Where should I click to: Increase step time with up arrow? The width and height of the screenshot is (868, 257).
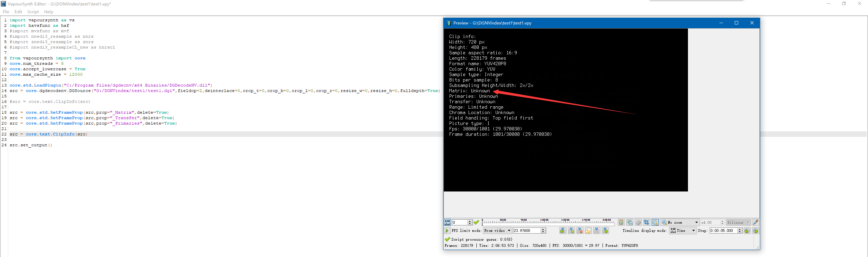point(740,229)
